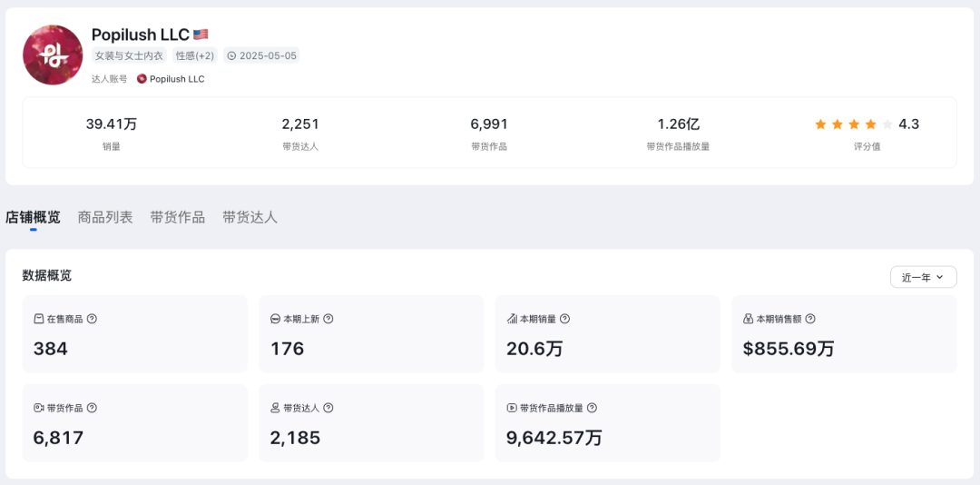980x485 pixels.
Task: Click help icon beside 本期上新
Action: [328, 319]
